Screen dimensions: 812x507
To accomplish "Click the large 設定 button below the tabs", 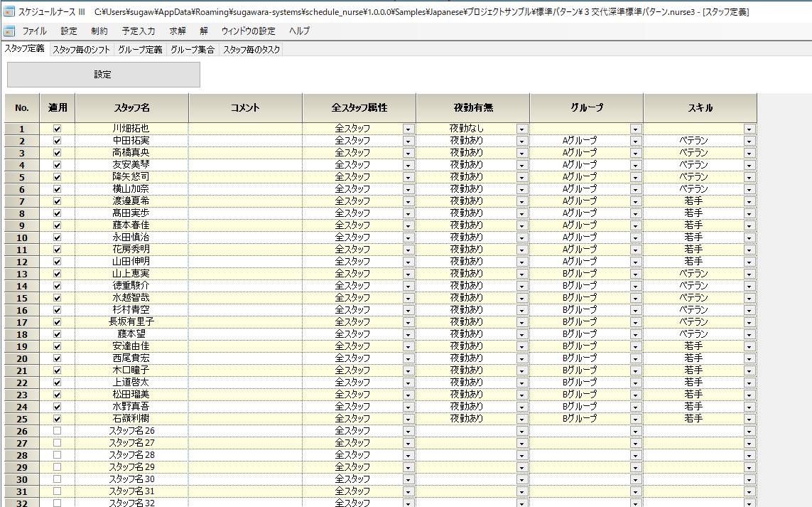I will pos(103,75).
